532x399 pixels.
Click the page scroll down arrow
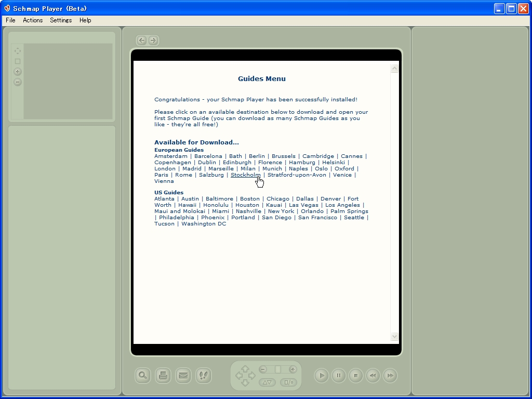[x=394, y=336]
